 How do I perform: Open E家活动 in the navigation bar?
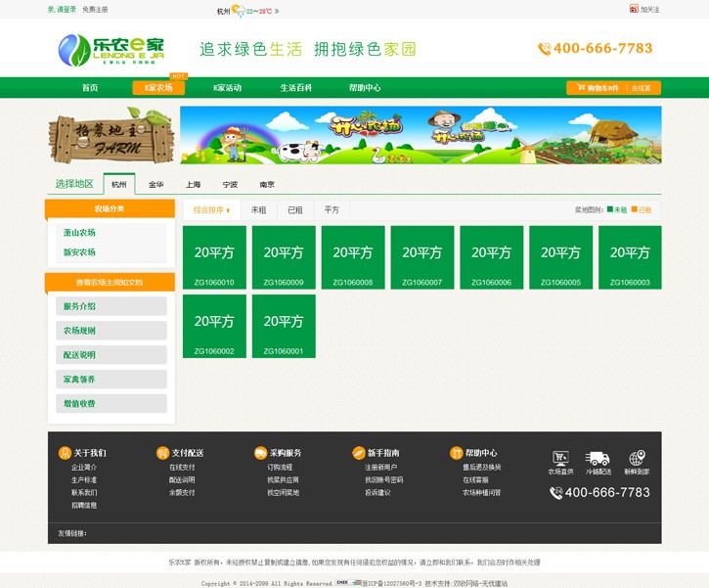(227, 88)
